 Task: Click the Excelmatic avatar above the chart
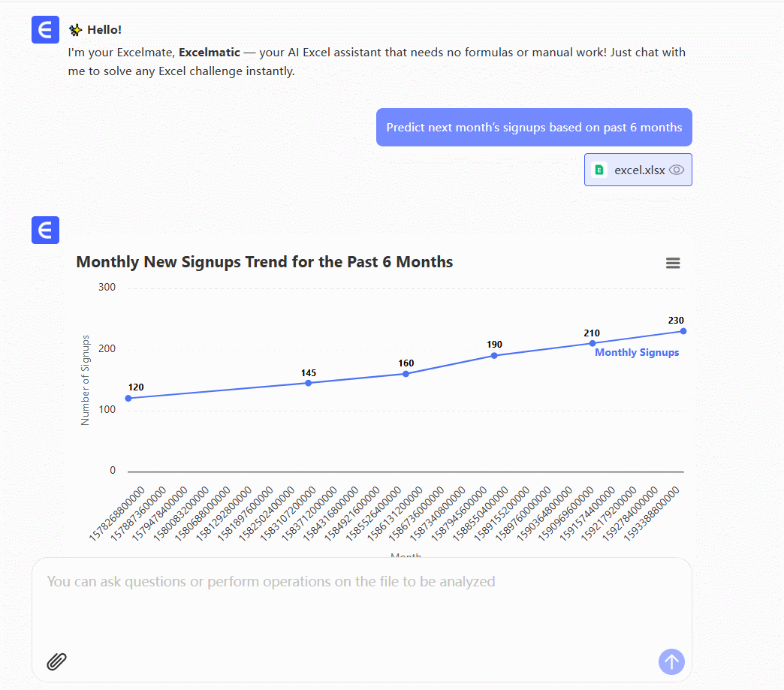[x=45, y=231]
